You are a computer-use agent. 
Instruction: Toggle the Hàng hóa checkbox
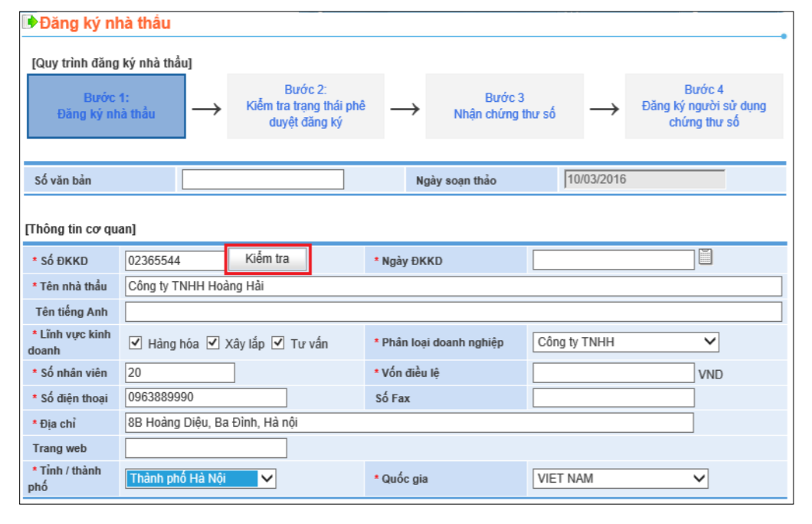coord(136,342)
